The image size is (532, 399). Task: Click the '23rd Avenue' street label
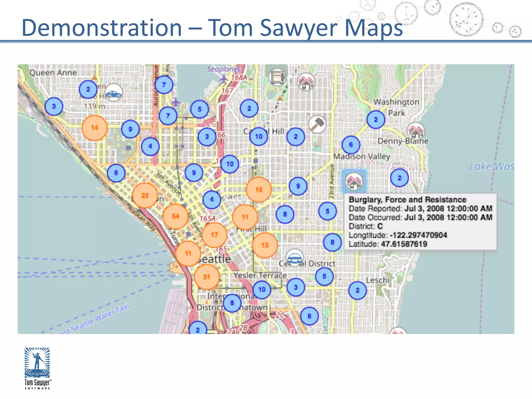pos(331,181)
